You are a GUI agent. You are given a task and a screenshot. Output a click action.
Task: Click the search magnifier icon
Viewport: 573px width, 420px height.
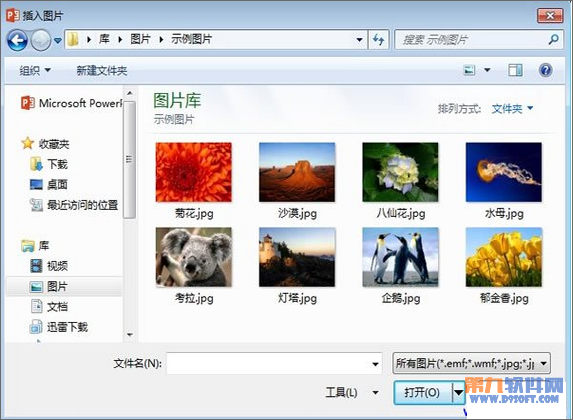(554, 39)
